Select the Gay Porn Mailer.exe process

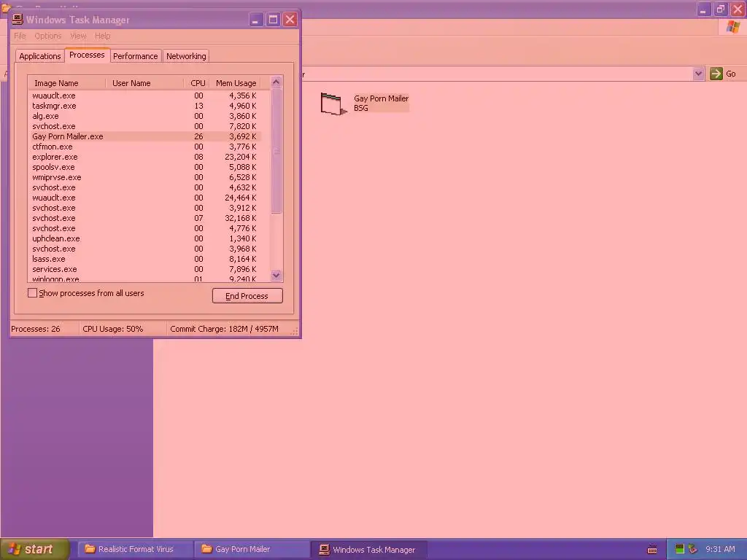click(145, 136)
